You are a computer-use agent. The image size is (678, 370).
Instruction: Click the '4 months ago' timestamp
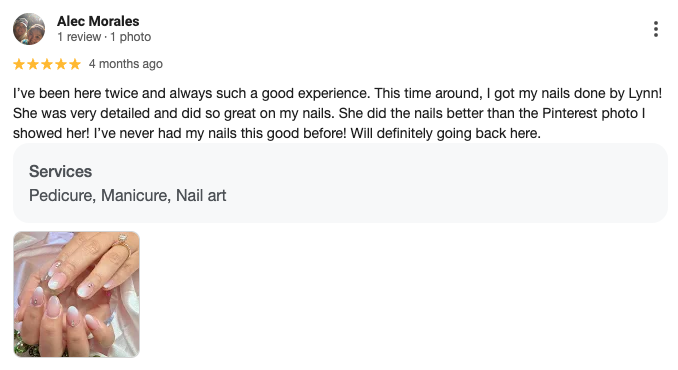click(126, 64)
